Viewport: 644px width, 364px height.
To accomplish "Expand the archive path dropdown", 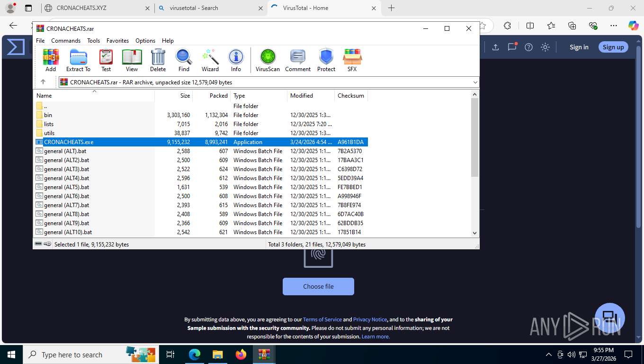I will pos(475,82).
